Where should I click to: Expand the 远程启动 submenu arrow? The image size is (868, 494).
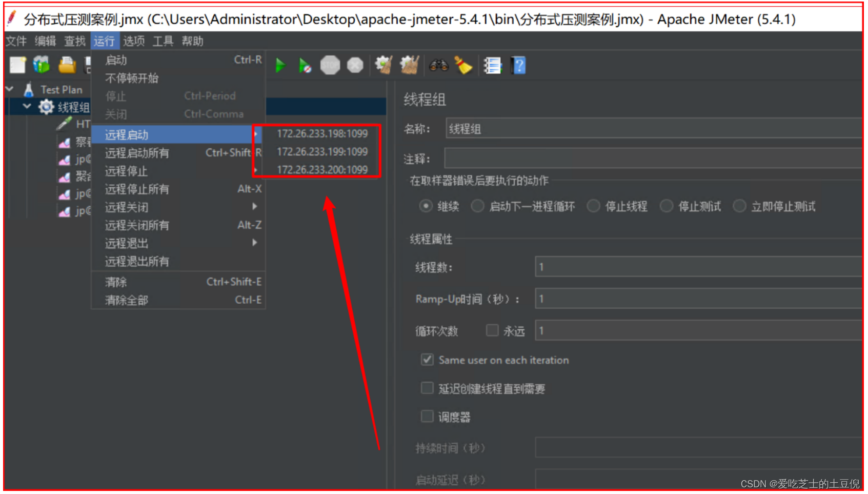pyautogui.click(x=255, y=134)
